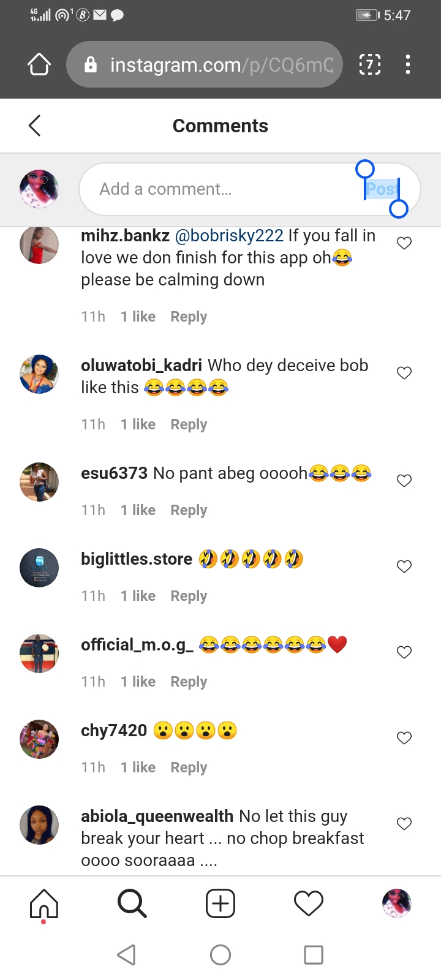The image size is (441, 980).
Task: Open the Instagram Home tab
Action: pyautogui.click(x=44, y=904)
